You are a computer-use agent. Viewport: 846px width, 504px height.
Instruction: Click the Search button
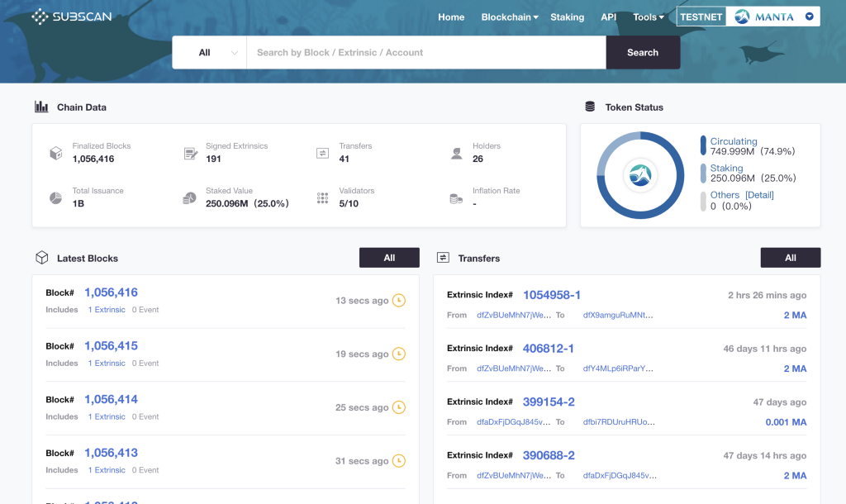coord(643,52)
